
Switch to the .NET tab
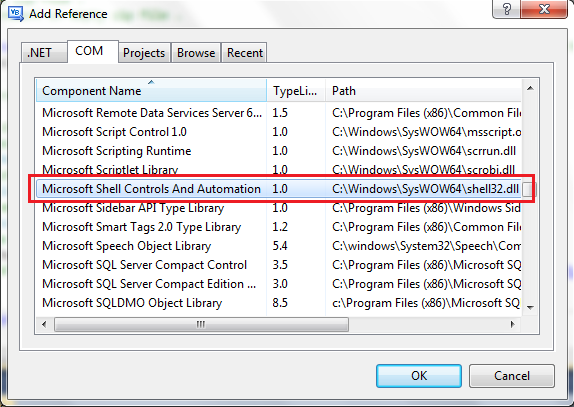click(x=44, y=53)
